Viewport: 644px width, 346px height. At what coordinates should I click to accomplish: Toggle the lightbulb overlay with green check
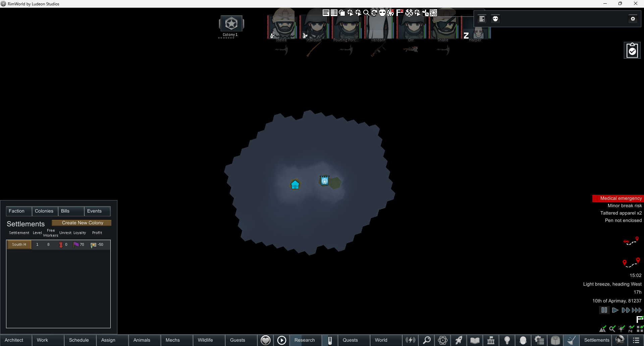[622, 329]
